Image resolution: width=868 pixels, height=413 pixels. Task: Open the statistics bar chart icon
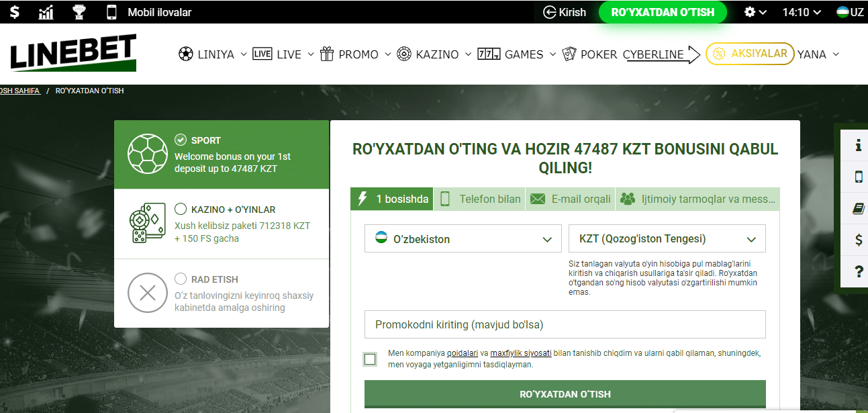(x=46, y=12)
